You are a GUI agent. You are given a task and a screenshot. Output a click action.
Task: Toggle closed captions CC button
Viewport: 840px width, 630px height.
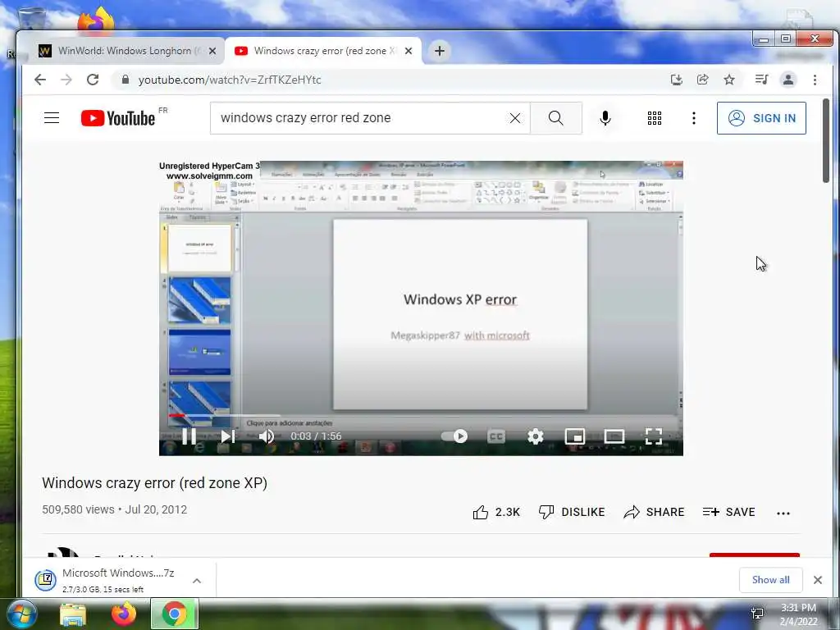tap(496, 436)
